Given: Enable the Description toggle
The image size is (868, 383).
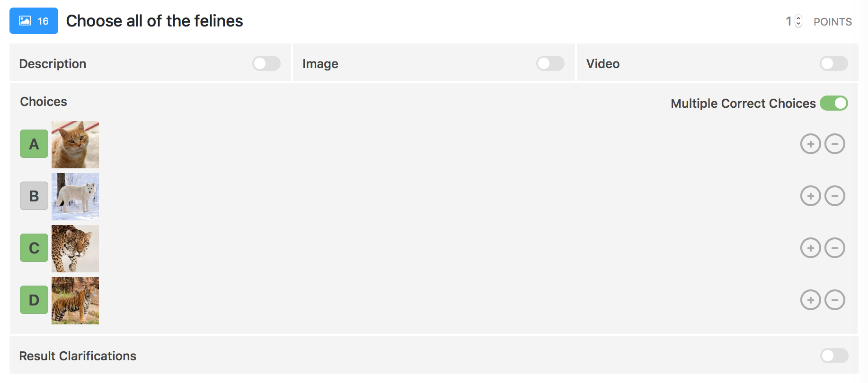Looking at the screenshot, I should 266,63.
